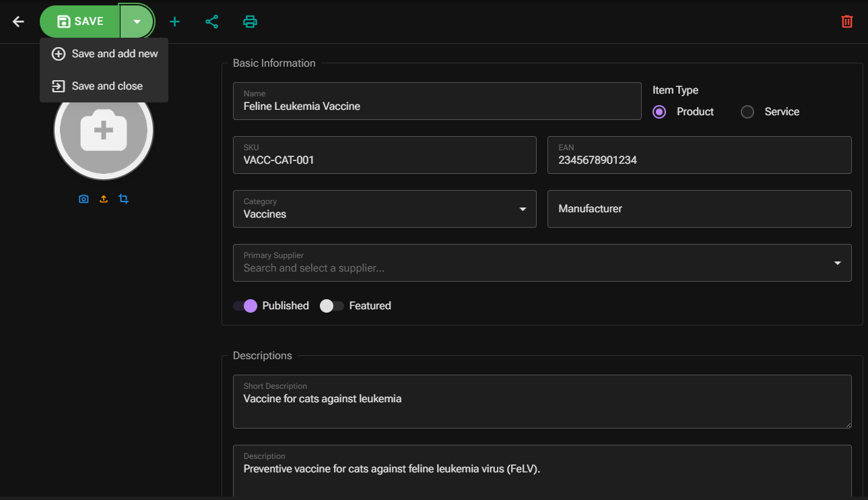
Task: Select the Product radio button
Action: pyautogui.click(x=659, y=112)
